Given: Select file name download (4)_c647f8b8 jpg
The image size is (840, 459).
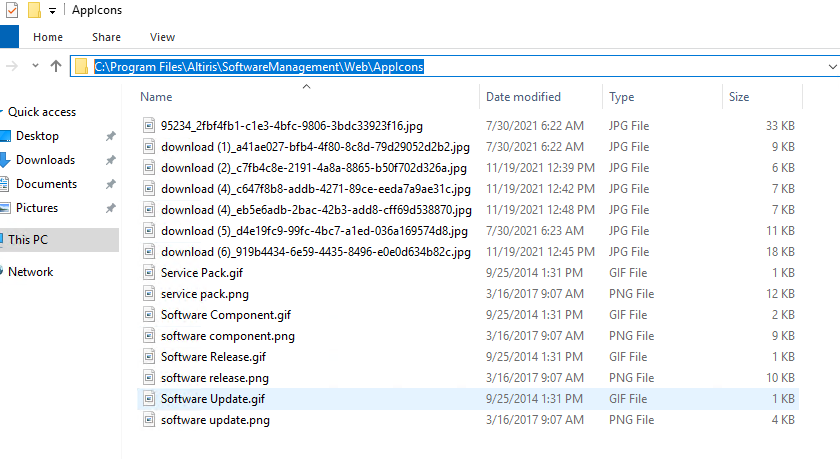Looking at the screenshot, I should click(316, 189).
